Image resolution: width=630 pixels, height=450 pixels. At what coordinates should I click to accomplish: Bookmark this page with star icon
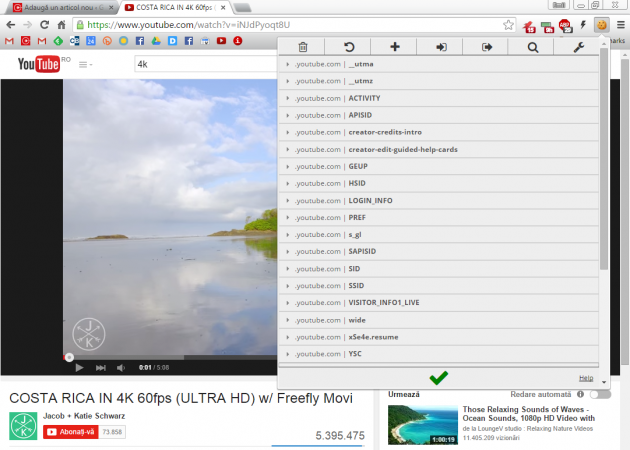(x=508, y=25)
